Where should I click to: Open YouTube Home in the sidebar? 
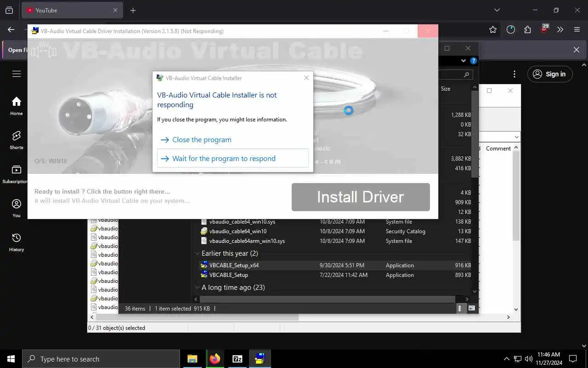(17, 106)
